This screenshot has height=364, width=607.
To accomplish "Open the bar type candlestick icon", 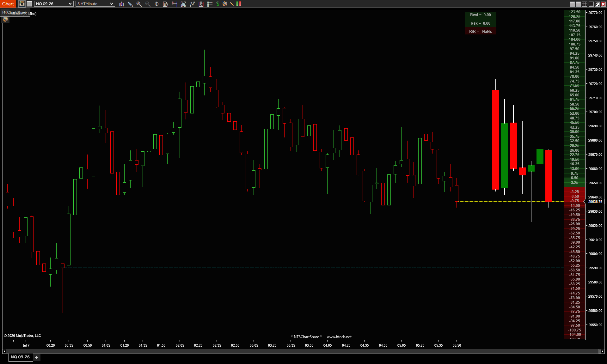I will tap(121, 4).
